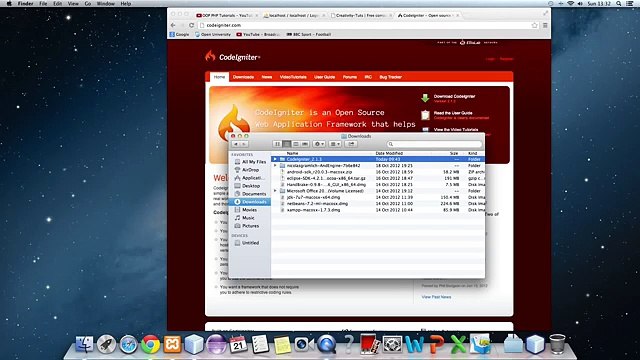The height and width of the screenshot is (360, 640).
Task: Open the Finder action gear menu
Action: [x=319, y=144]
